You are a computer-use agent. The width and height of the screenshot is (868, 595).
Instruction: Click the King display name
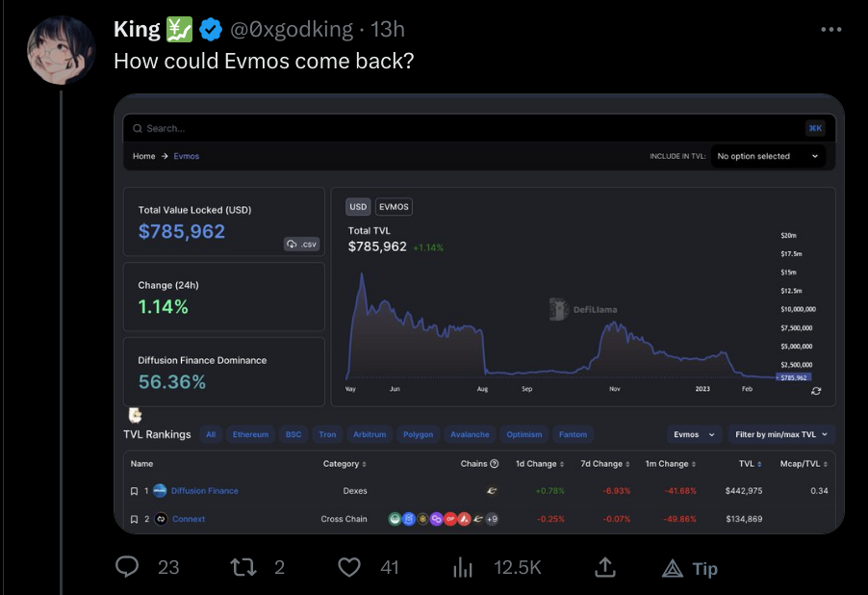(x=137, y=29)
